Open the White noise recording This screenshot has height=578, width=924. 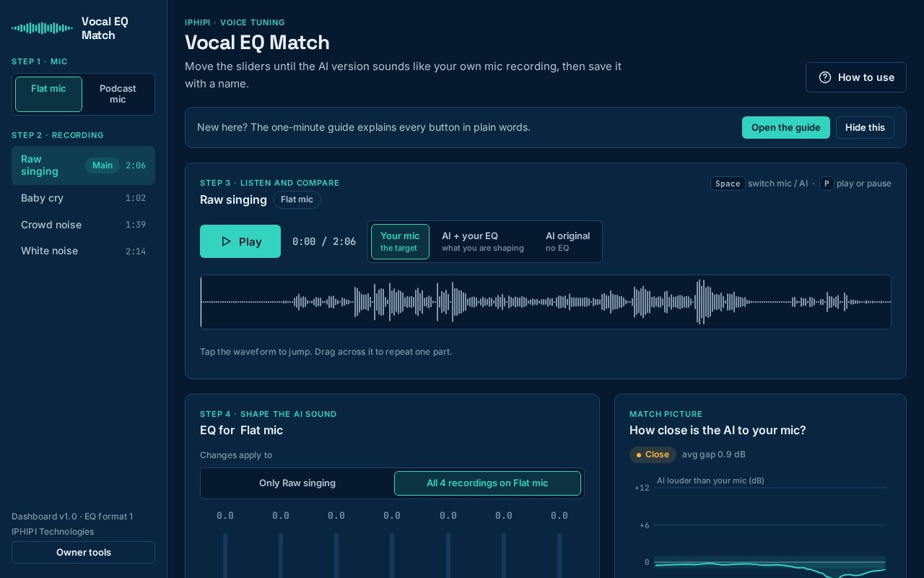pyautogui.click(x=83, y=251)
